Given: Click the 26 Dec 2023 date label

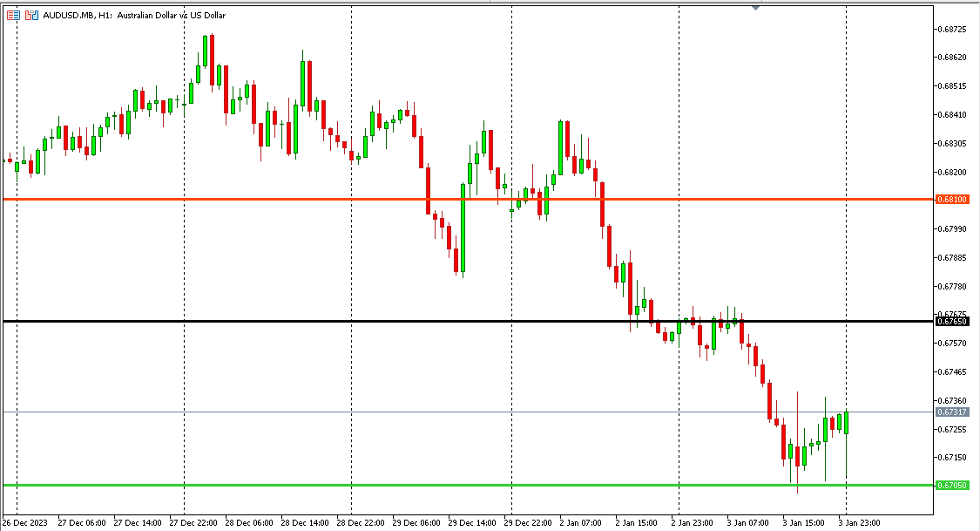Looking at the screenshot, I should click(x=26, y=523).
